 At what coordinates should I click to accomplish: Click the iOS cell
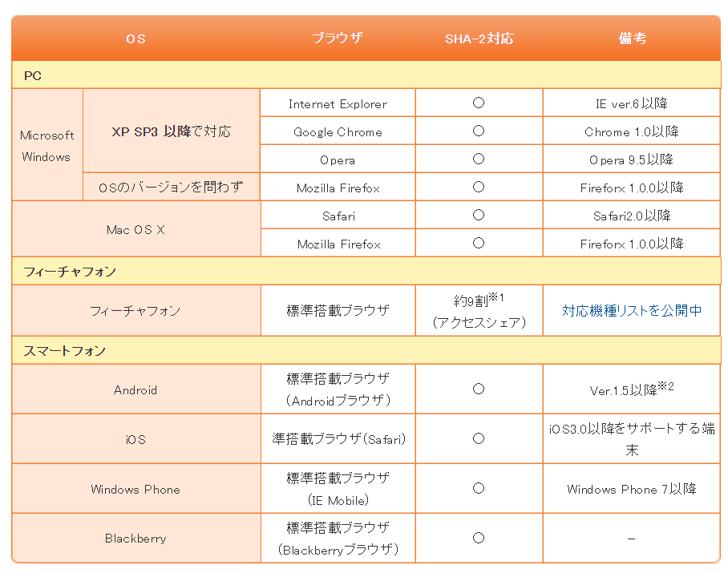click(135, 439)
